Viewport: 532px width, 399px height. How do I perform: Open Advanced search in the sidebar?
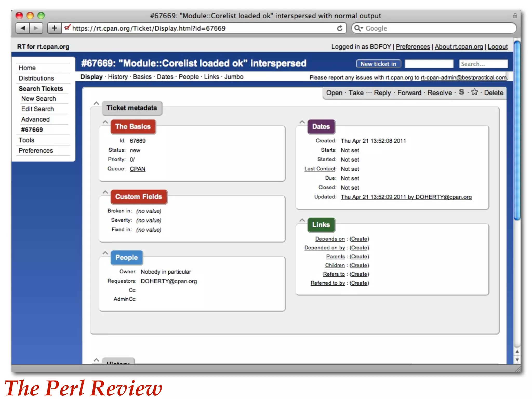[35, 119]
